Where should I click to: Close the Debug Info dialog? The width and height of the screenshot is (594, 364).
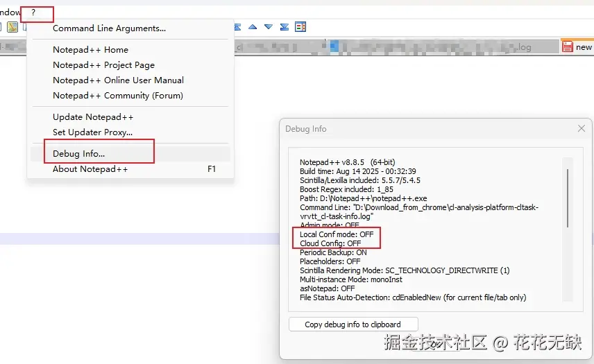tap(582, 129)
